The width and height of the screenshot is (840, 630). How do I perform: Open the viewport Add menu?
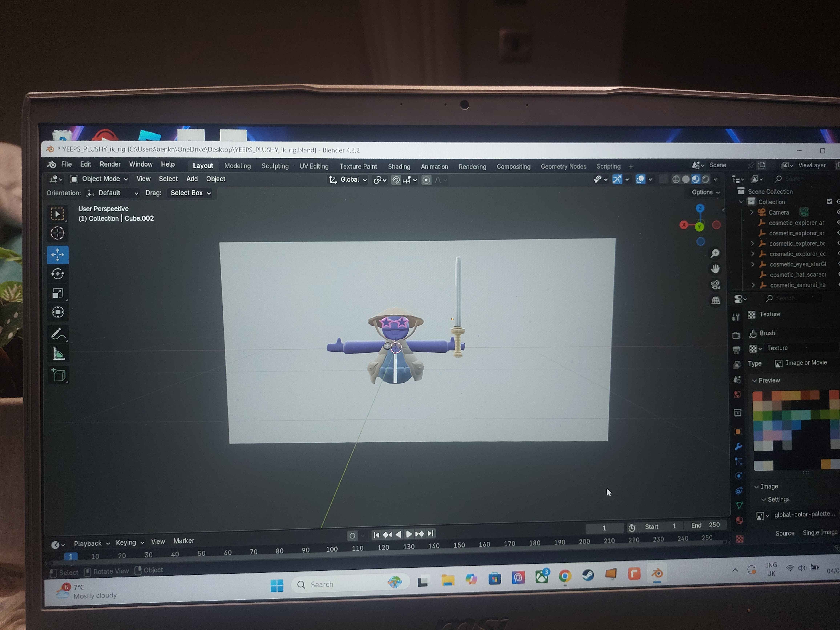tap(192, 179)
